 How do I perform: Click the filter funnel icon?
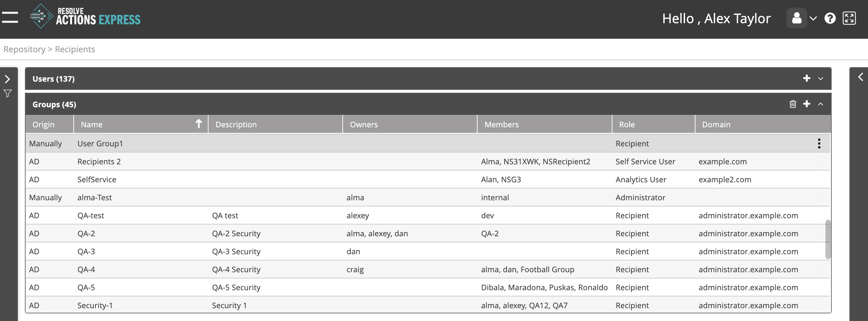click(x=8, y=93)
